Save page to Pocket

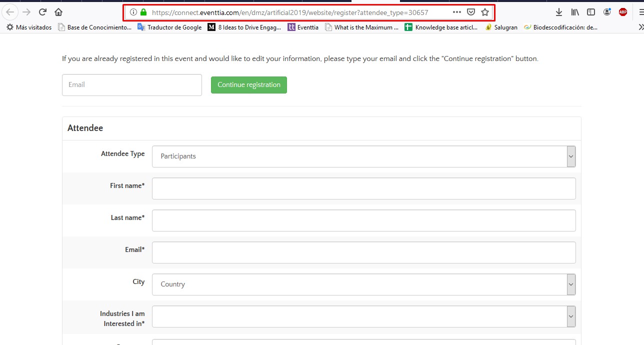(470, 12)
